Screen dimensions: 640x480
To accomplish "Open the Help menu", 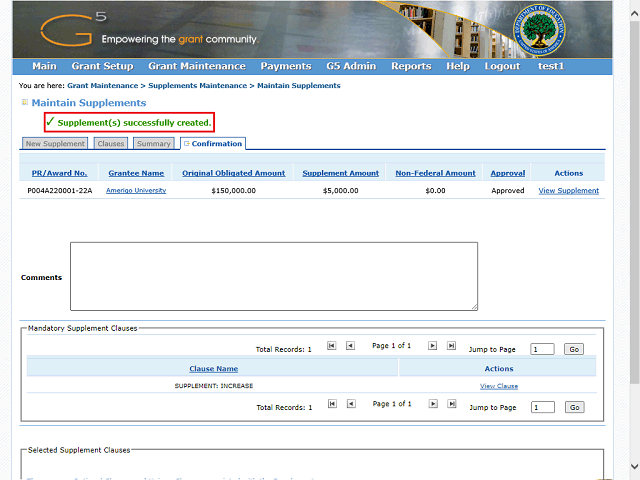I will point(458,66).
